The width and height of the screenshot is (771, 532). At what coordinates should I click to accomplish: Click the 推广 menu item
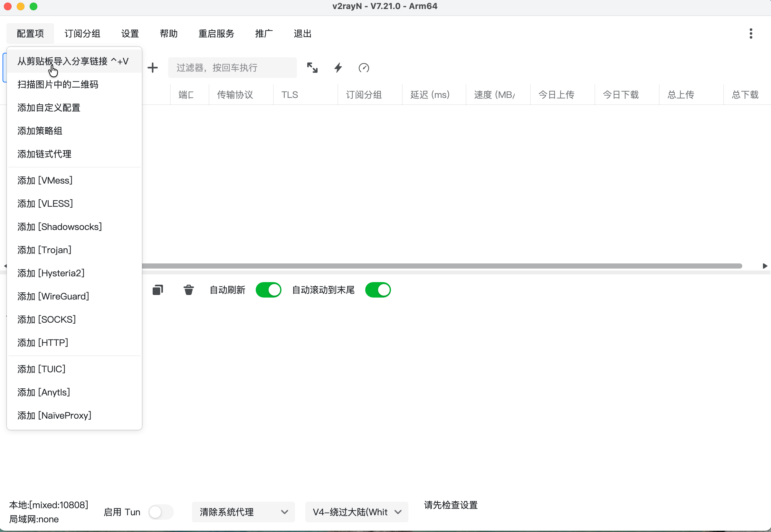click(x=264, y=33)
